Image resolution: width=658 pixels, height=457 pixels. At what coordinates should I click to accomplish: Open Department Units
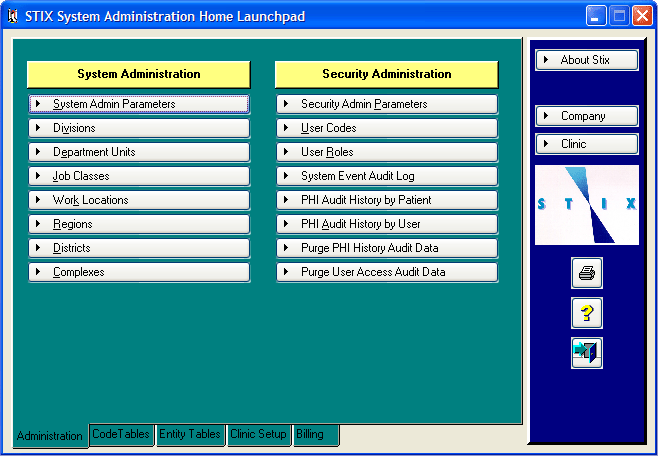point(139,152)
